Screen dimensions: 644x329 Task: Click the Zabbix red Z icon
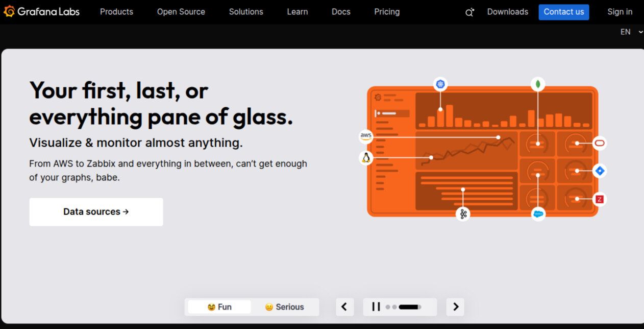tap(600, 199)
